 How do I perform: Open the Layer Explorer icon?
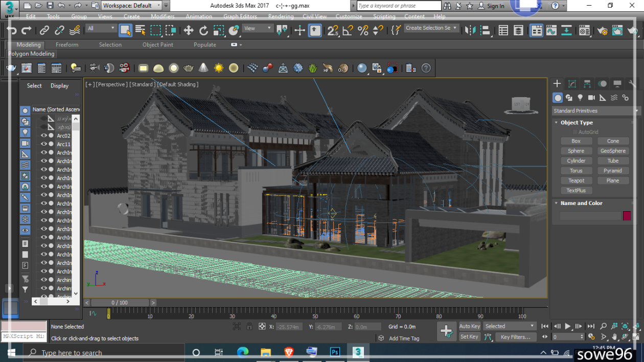click(519, 31)
